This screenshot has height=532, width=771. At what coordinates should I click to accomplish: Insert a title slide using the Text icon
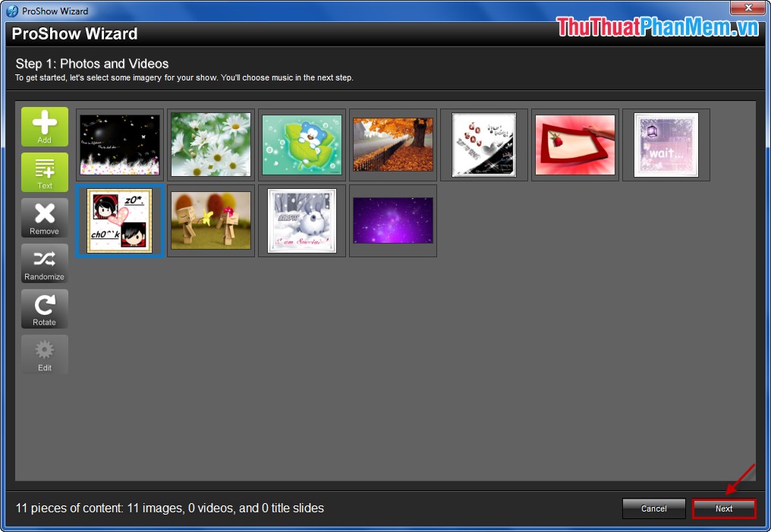[44, 172]
